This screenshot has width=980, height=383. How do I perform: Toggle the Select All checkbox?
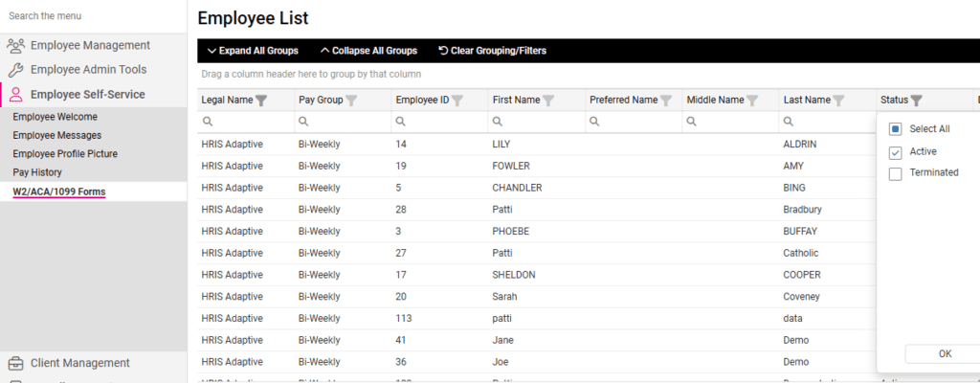click(896, 129)
